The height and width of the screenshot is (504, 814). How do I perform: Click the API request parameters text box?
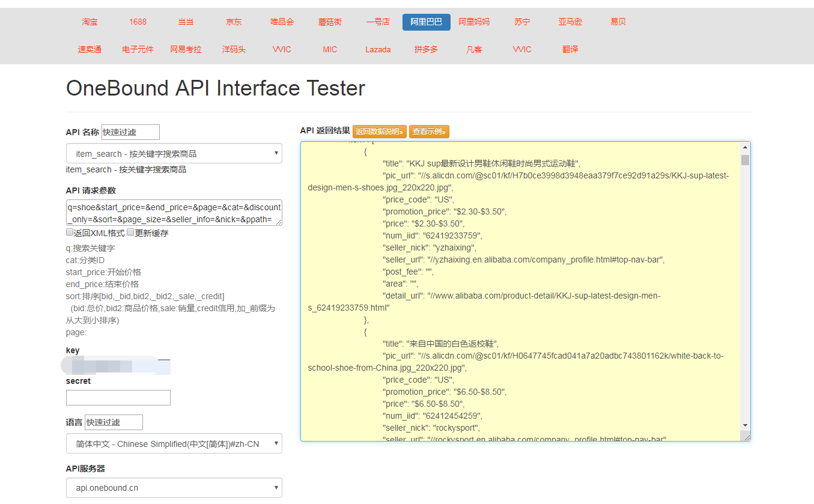coord(174,213)
